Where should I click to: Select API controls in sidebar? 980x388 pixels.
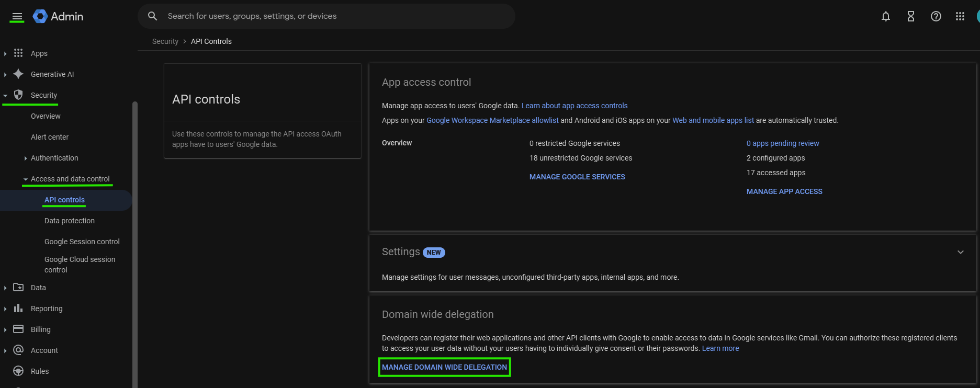[64, 200]
